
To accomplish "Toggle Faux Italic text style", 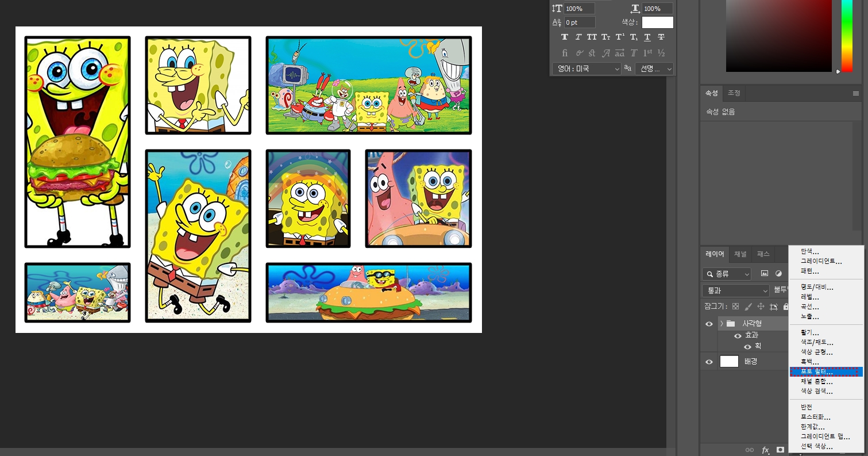I will [x=578, y=37].
